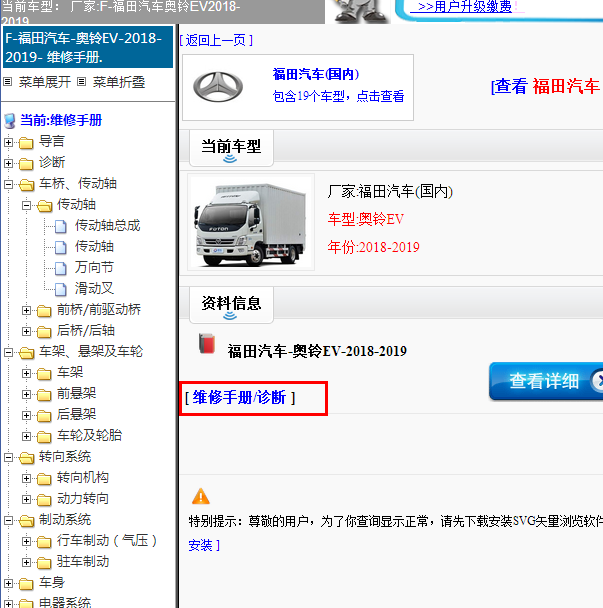Screen dimensions: 603x608
Task: Go back via 返回上一页 link
Action: pyautogui.click(x=216, y=40)
